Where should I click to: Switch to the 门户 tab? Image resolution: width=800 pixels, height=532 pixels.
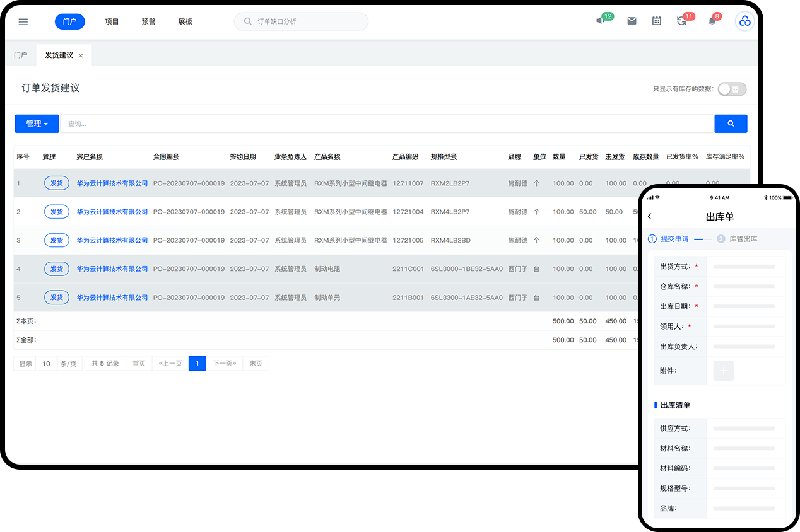click(21, 55)
